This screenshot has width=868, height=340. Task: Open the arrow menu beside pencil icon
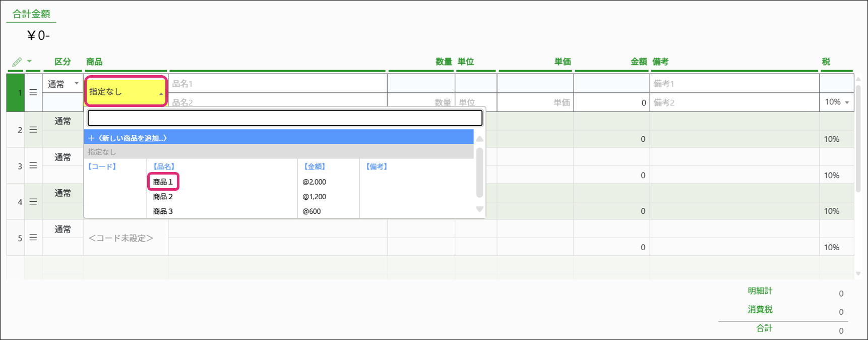click(x=29, y=62)
